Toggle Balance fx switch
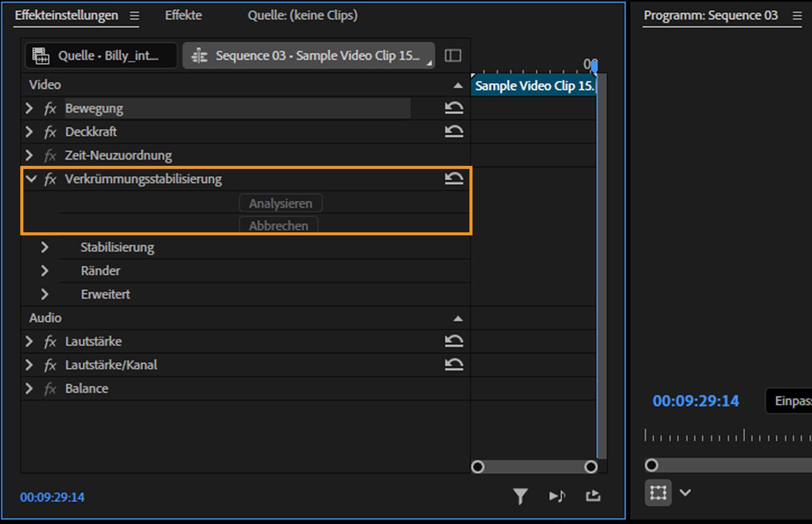The image size is (812, 524). 50,389
